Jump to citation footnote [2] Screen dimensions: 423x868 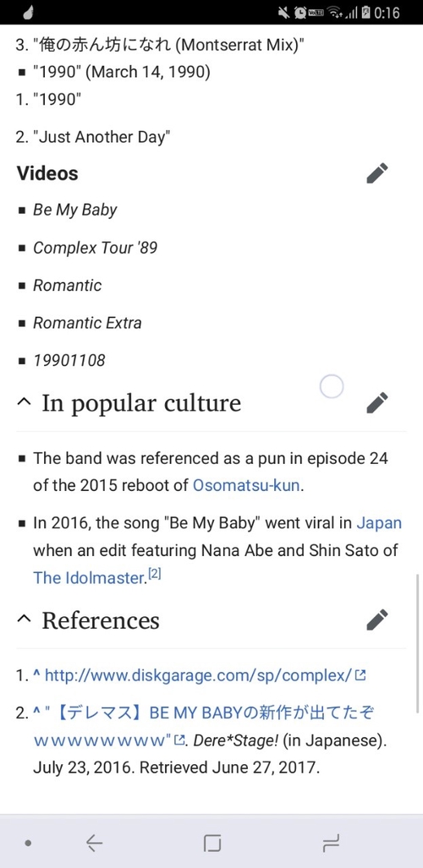[154, 574]
